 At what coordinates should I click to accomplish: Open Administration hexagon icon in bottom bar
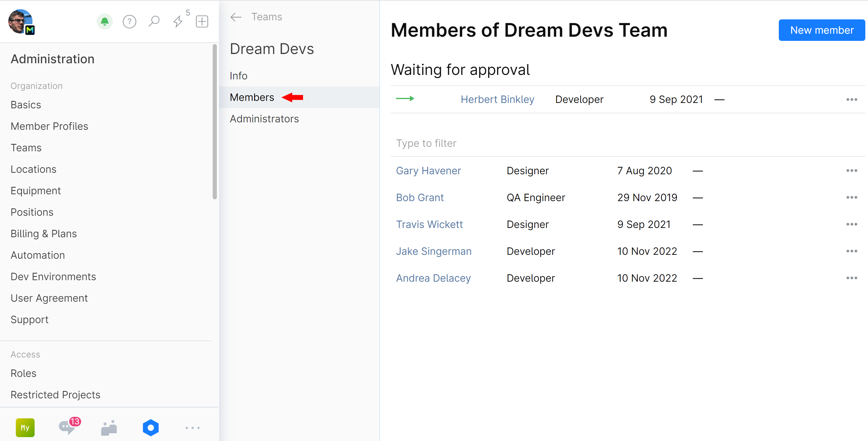point(151,428)
